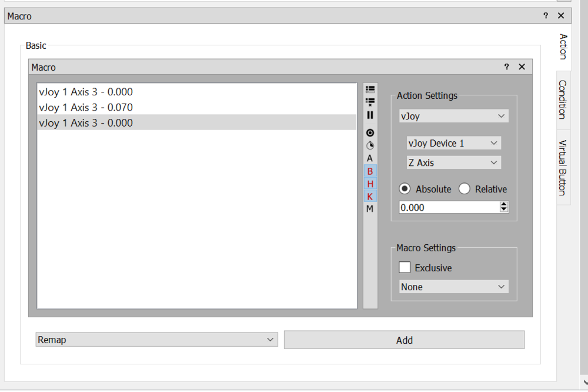Click the outer Macro header help question mark

[x=546, y=16]
